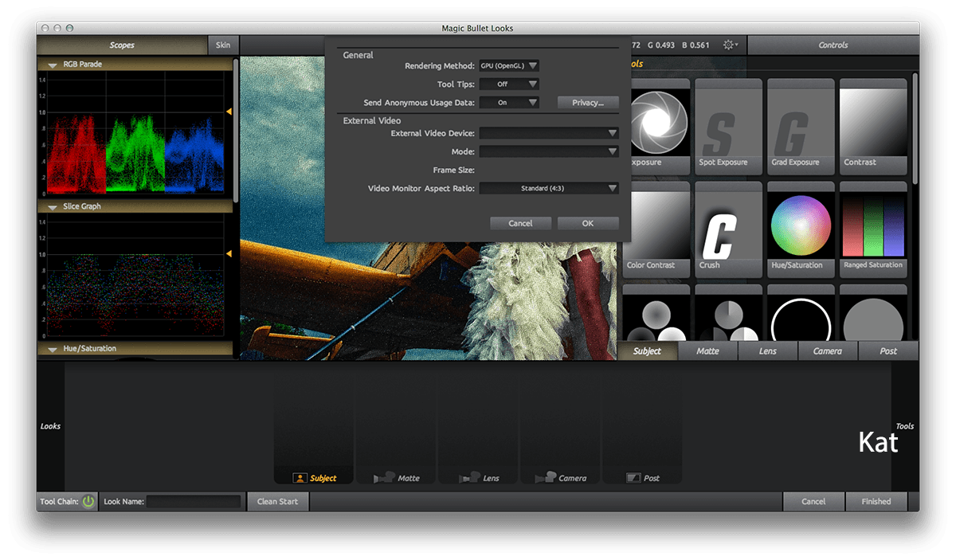Image resolution: width=956 pixels, height=560 pixels.
Task: Open the Controls panel tab
Action: [833, 45]
